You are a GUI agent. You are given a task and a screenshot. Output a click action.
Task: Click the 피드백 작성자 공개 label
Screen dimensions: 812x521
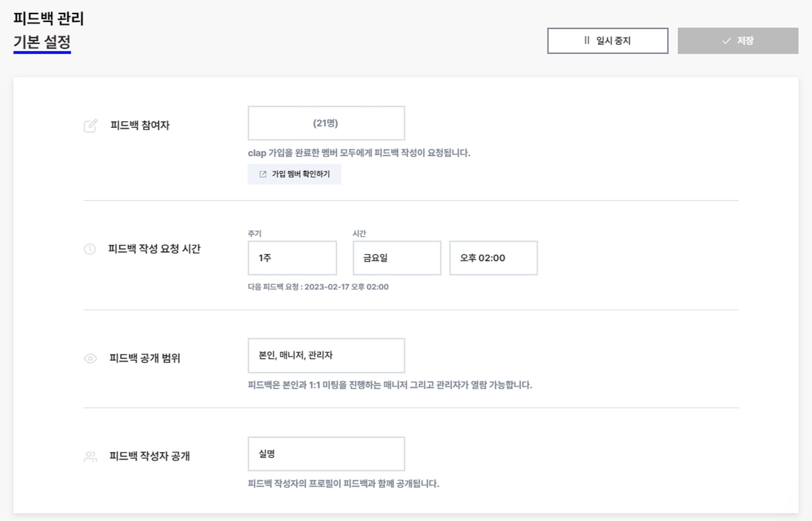149,456
